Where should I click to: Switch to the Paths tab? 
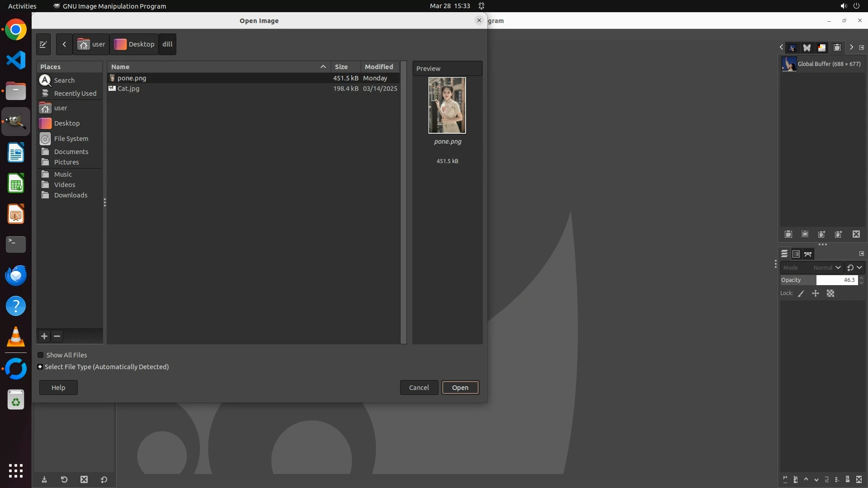(x=808, y=254)
